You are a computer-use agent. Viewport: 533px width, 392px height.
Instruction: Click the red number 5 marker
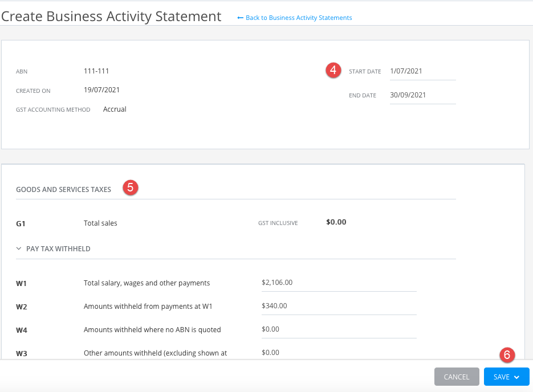coord(131,188)
